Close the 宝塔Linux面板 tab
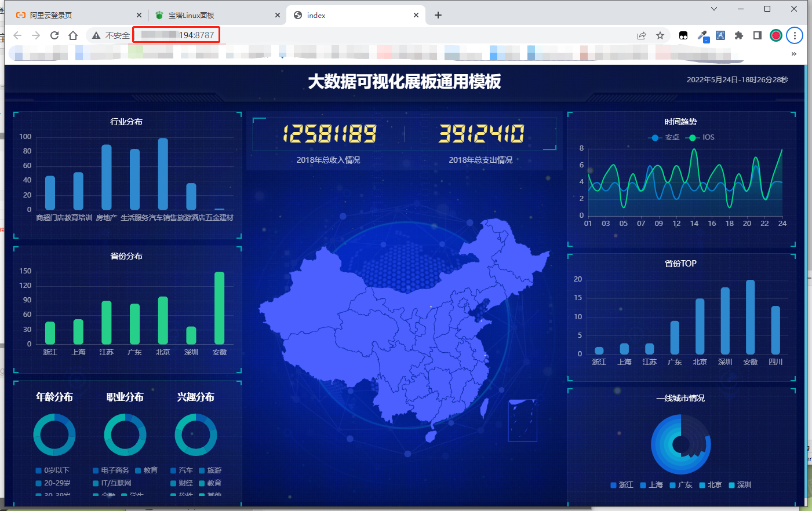 coord(278,15)
